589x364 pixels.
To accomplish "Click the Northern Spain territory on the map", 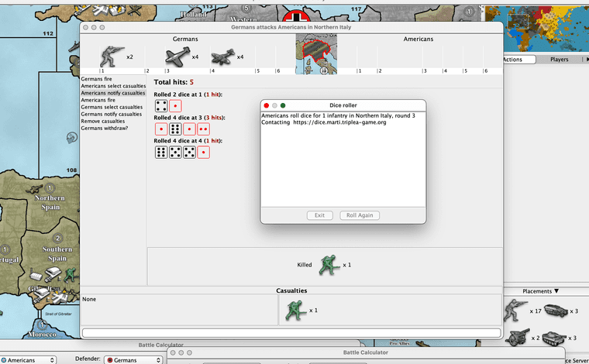I will [x=50, y=202].
